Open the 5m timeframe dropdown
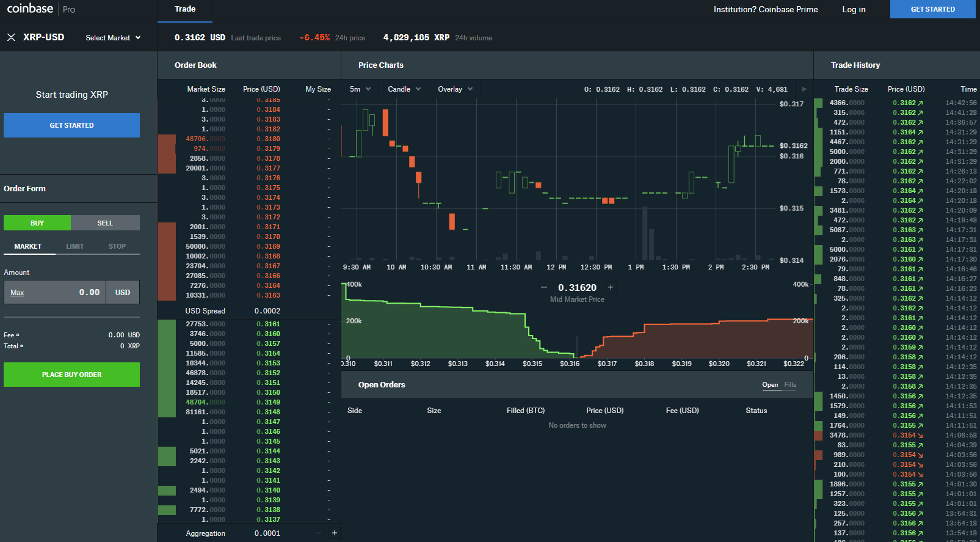The image size is (980, 542). click(360, 89)
